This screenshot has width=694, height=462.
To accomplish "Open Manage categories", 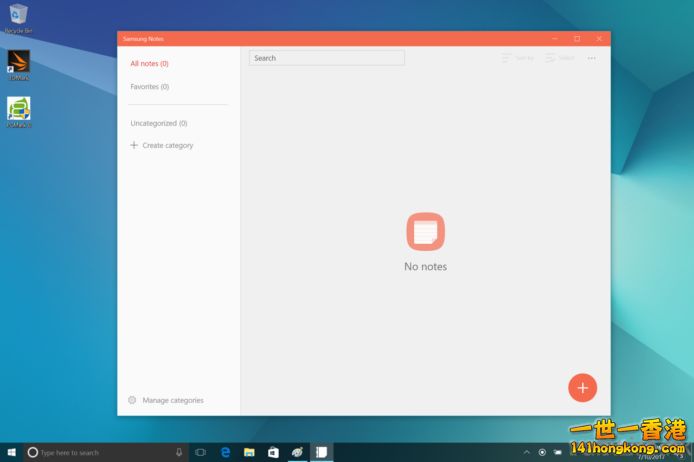I will pyautogui.click(x=173, y=400).
